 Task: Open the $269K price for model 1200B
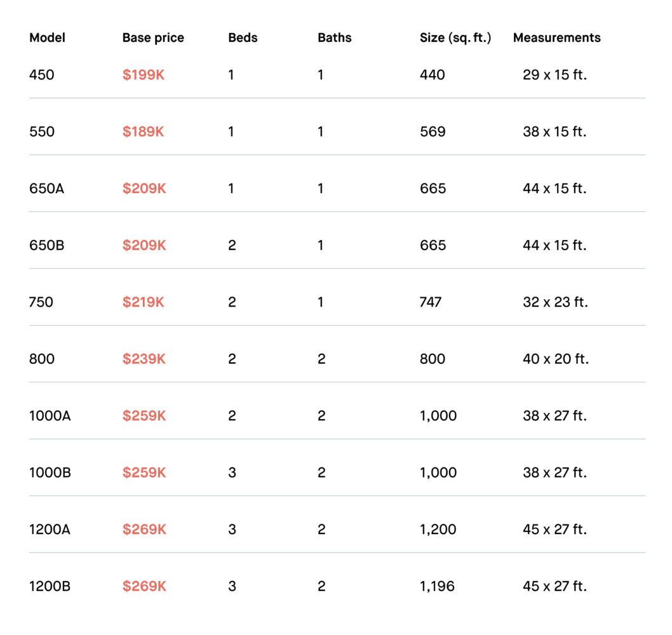coord(144,586)
